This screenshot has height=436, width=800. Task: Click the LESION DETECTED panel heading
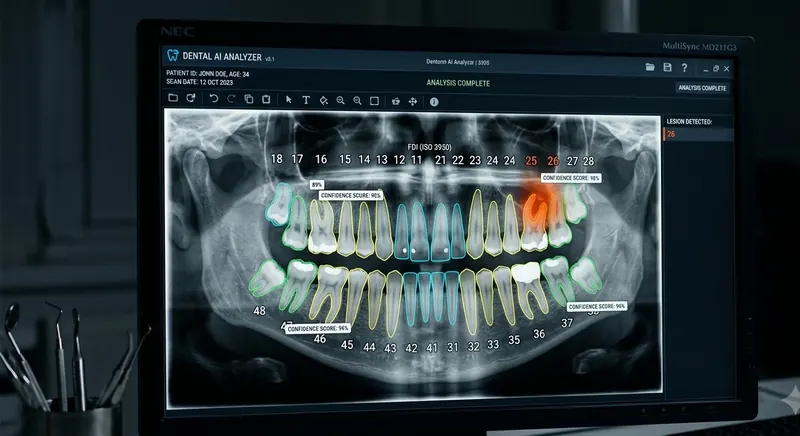[689, 121]
